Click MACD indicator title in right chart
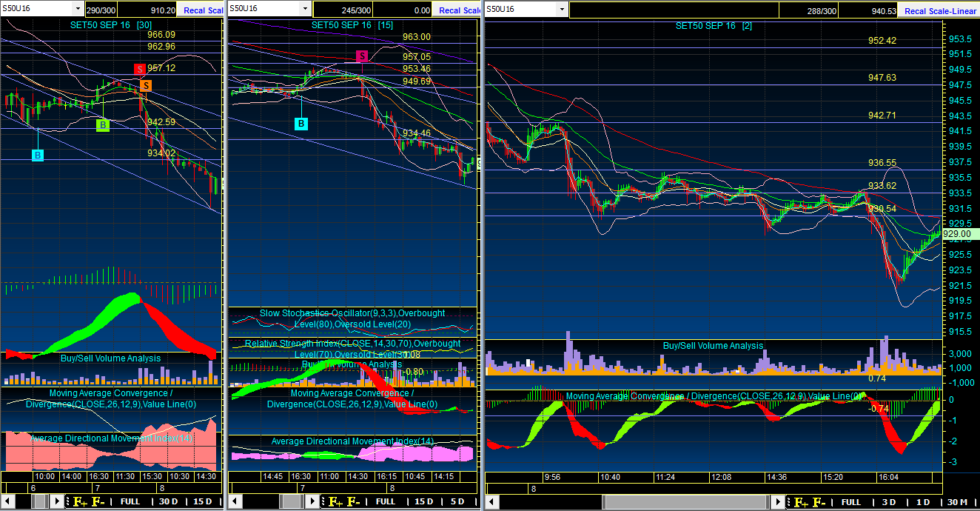The height and width of the screenshot is (511, 980). point(714,396)
